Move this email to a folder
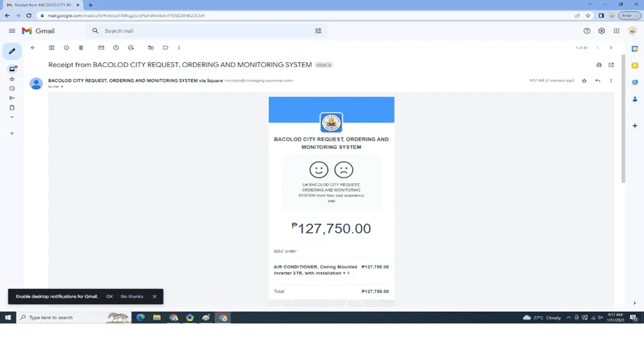Screen dimensions: 644x351 coord(151,48)
